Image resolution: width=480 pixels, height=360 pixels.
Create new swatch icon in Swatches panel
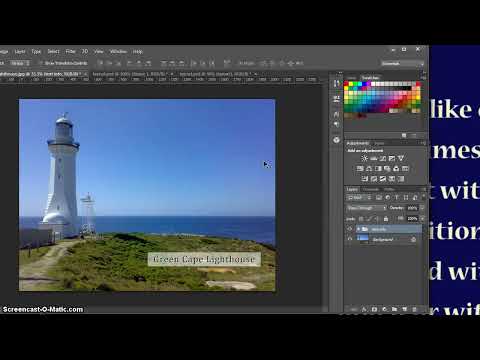(x=404, y=135)
